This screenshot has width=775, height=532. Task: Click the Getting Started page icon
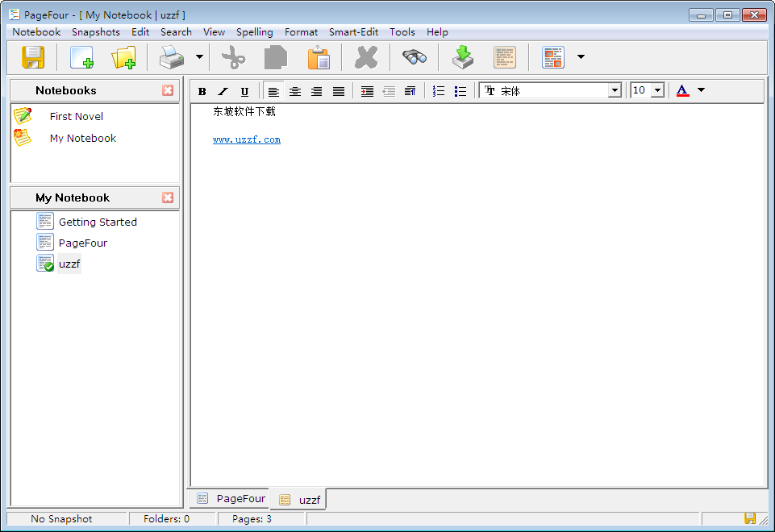(x=45, y=222)
